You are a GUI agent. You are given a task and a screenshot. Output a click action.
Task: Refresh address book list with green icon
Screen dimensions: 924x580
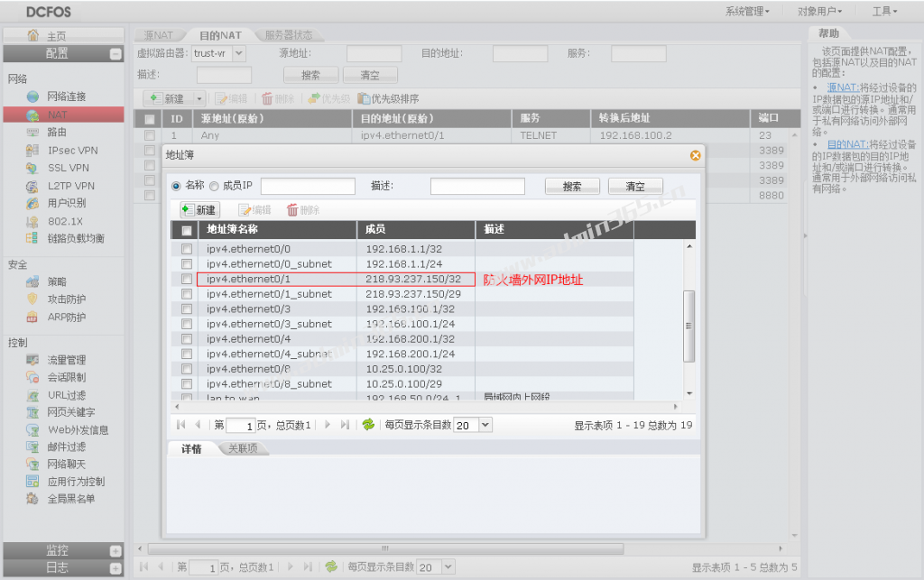pos(368,425)
